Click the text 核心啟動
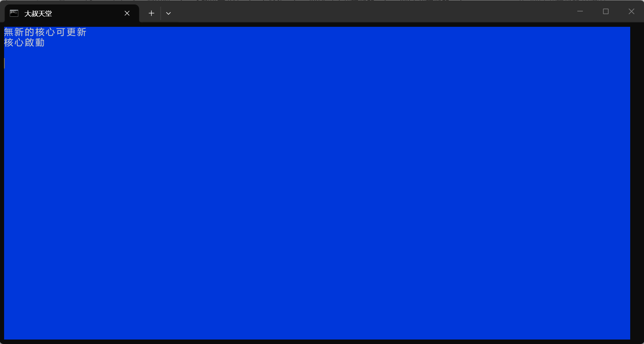The image size is (644, 344). point(24,42)
